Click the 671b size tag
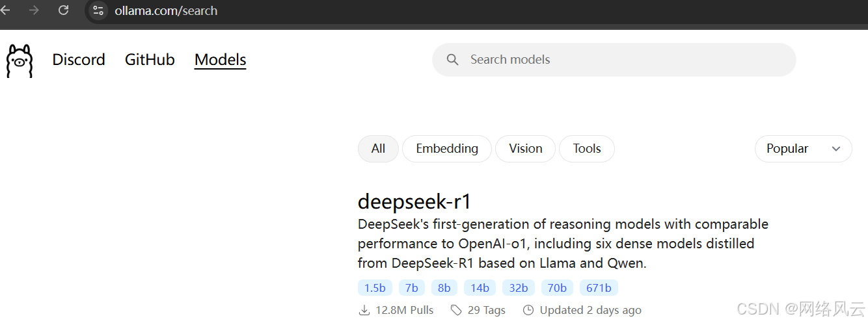 coord(599,288)
